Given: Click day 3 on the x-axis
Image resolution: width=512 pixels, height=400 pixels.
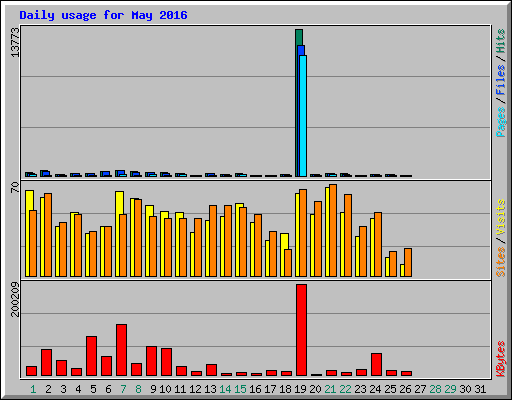Looking at the screenshot, I should 63,389.
